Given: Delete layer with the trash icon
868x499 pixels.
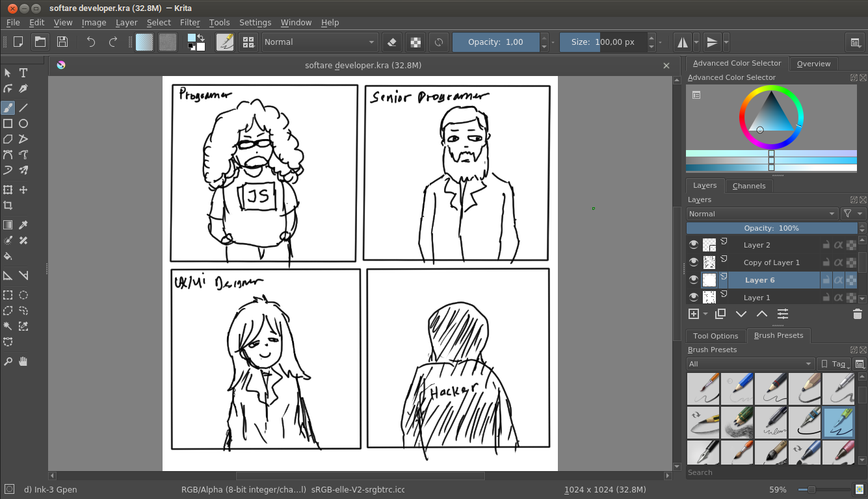Looking at the screenshot, I should tap(857, 314).
